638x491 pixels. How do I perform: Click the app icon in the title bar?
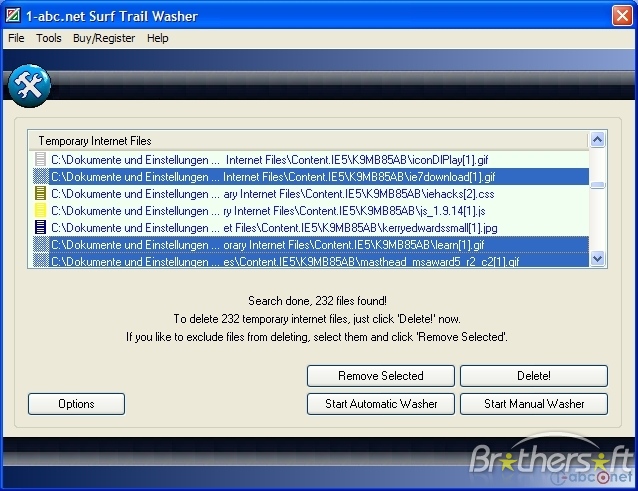point(13,16)
